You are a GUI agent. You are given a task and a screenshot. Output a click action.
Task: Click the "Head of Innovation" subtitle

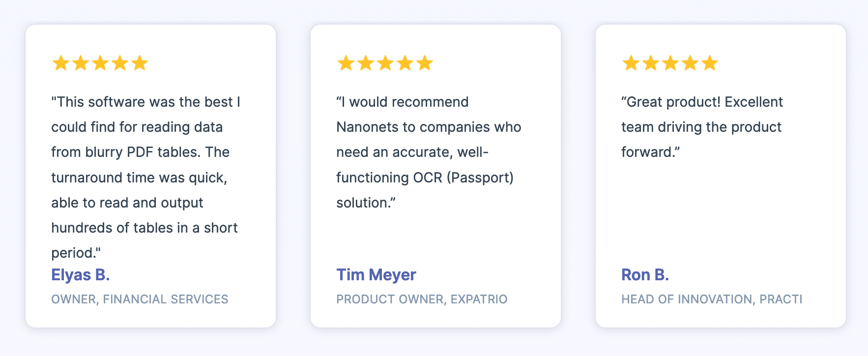click(x=711, y=299)
